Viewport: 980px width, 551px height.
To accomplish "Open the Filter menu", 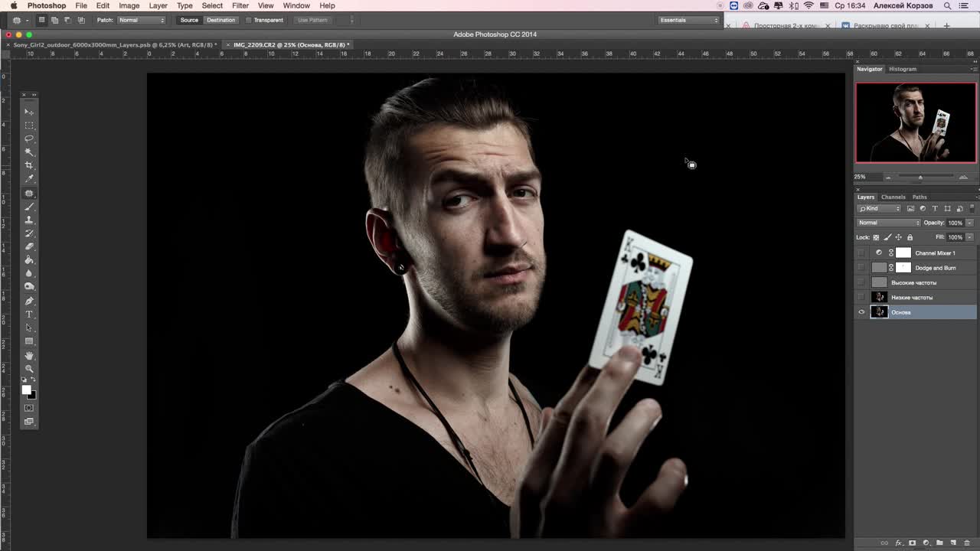I will [x=240, y=5].
